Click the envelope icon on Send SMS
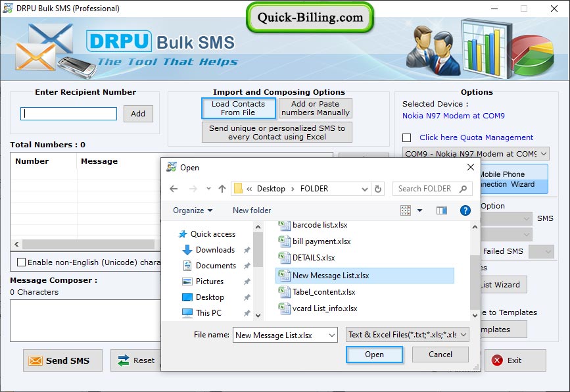Viewport: 570px width, 392px height. click(36, 360)
